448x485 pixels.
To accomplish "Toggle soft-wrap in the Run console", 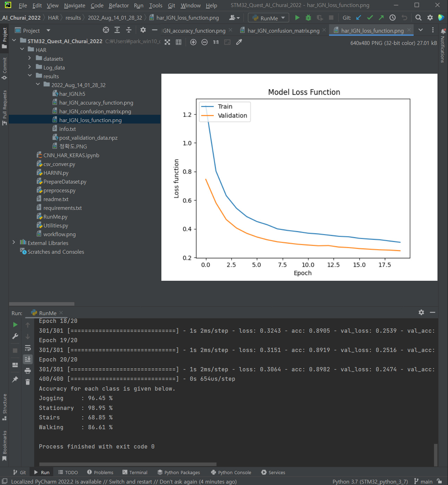I will click(28, 348).
